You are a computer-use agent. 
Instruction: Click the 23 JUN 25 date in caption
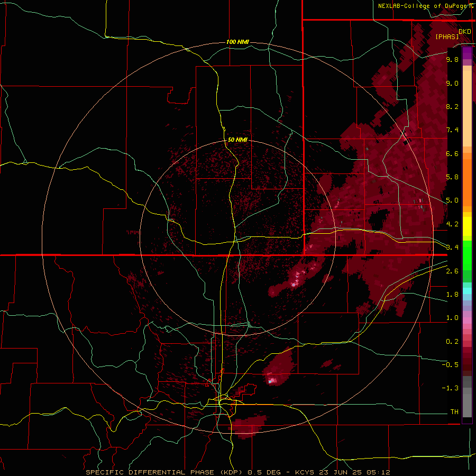(x=341, y=472)
